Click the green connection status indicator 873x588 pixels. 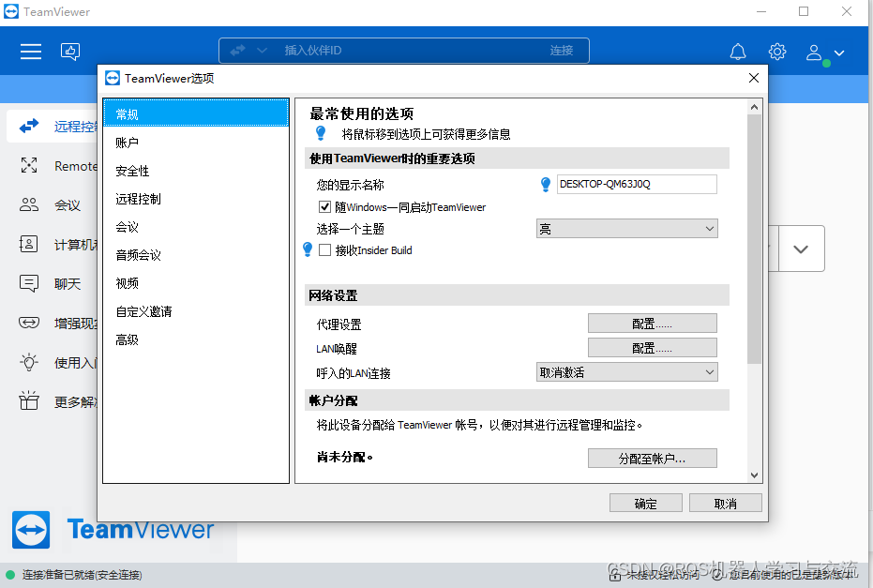[10, 575]
